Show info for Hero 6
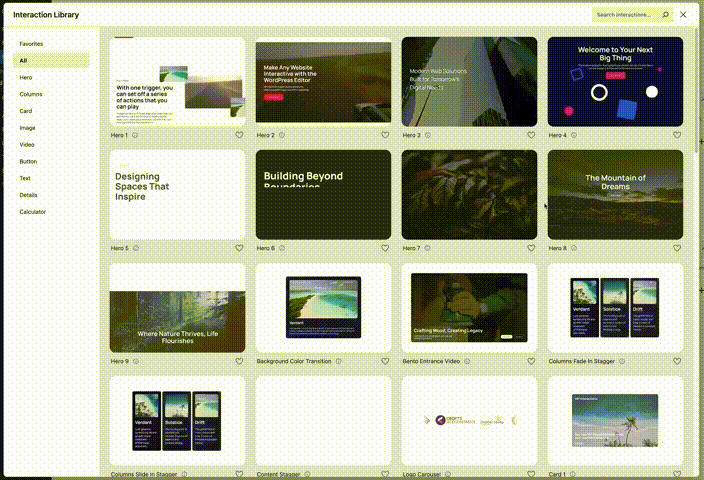The image size is (704, 480). click(x=282, y=248)
